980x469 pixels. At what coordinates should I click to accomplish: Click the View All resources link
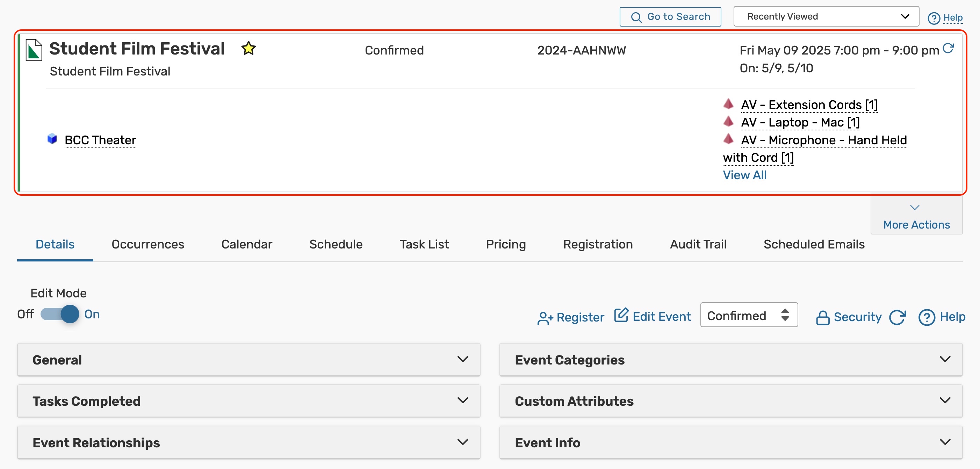(x=744, y=175)
